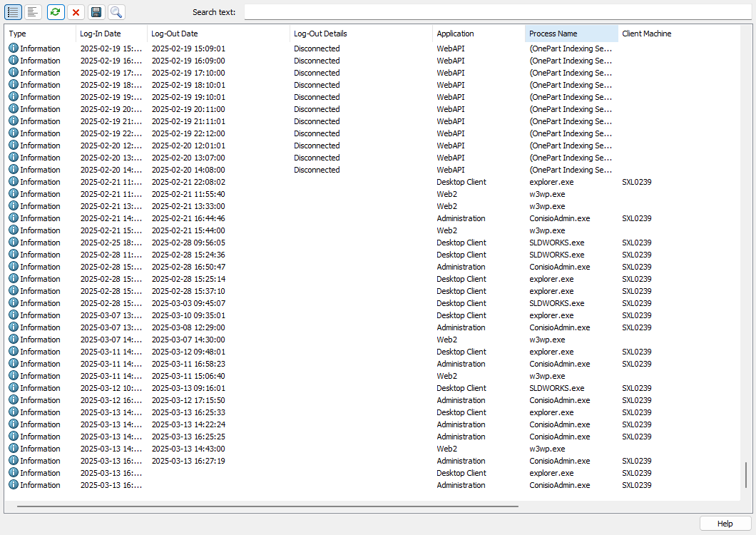Click Web2 in row 2025-02-21 13:33:00
Image resolution: width=756 pixels, height=535 pixels.
pos(447,206)
